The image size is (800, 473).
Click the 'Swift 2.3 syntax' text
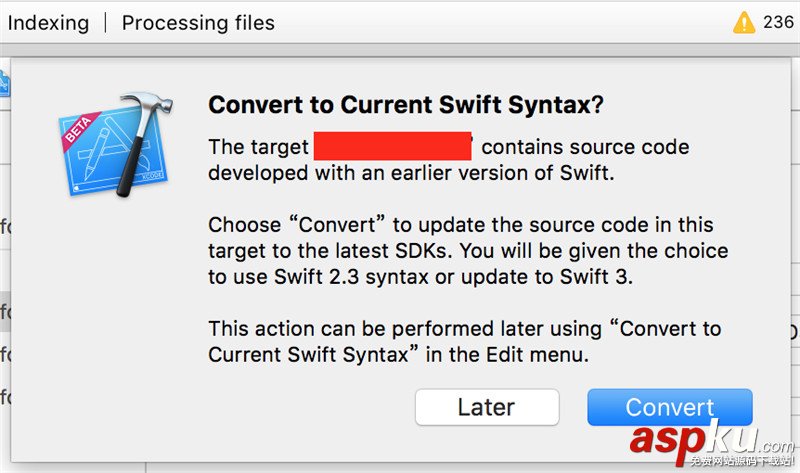click(336, 277)
